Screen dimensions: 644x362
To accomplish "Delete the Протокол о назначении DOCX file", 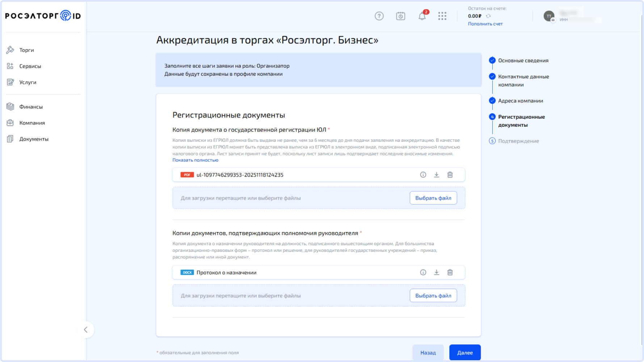I will click(450, 273).
